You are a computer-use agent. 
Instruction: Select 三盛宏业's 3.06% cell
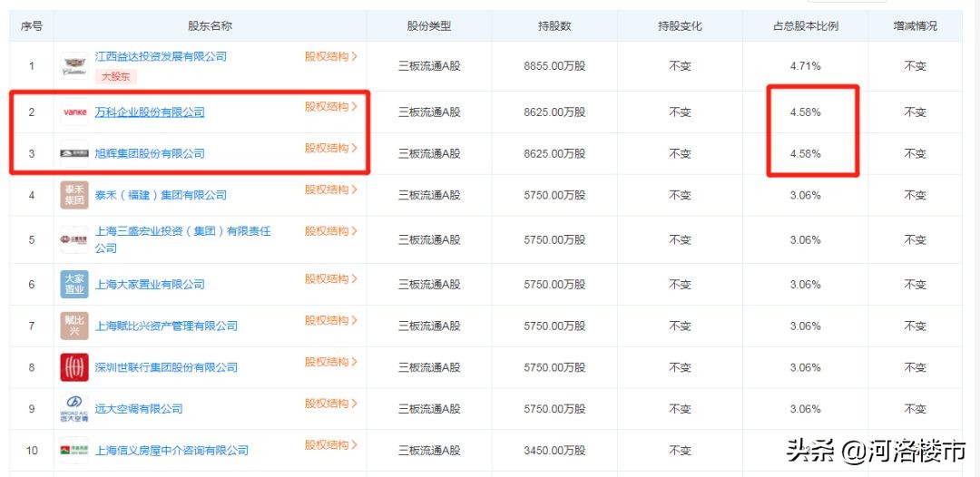pyautogui.click(x=805, y=239)
